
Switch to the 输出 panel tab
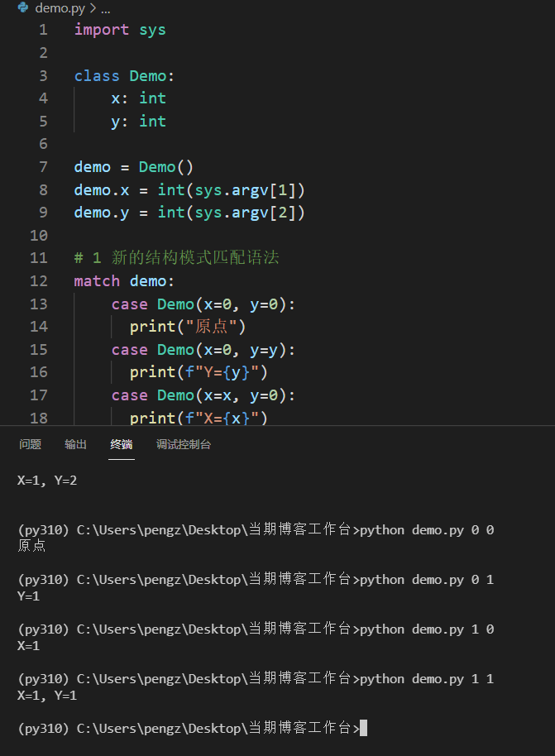(76, 444)
